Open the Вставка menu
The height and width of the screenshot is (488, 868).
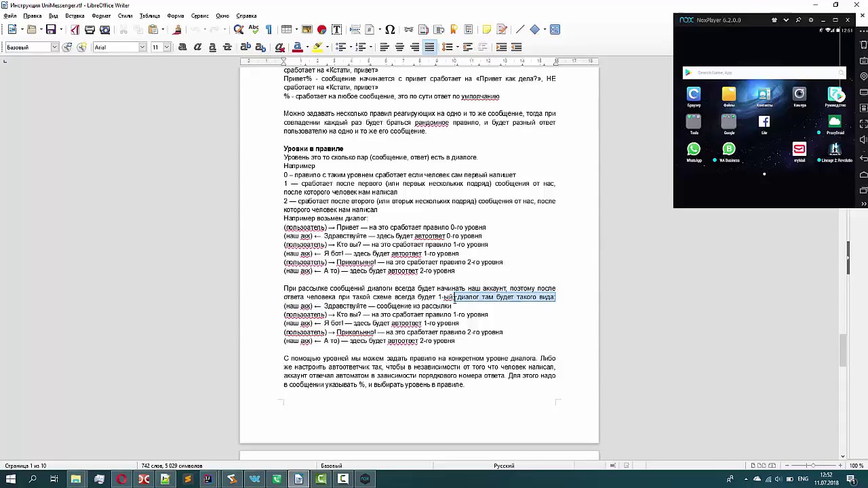[x=75, y=16]
